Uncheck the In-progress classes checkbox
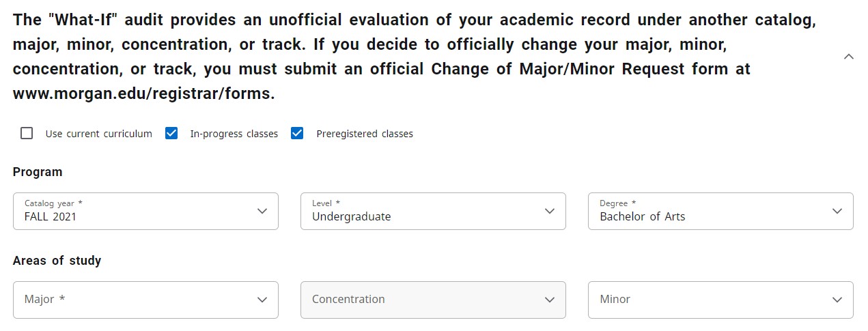Screen dimensions: 868x331 click(171, 133)
